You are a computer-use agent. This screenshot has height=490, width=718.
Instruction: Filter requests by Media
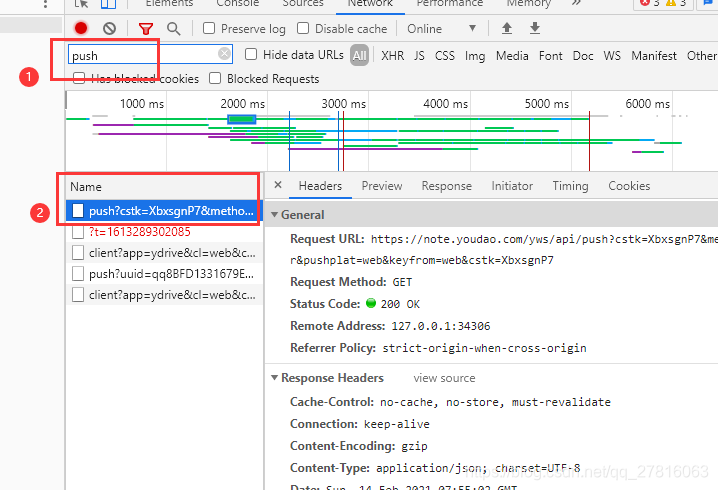click(512, 56)
